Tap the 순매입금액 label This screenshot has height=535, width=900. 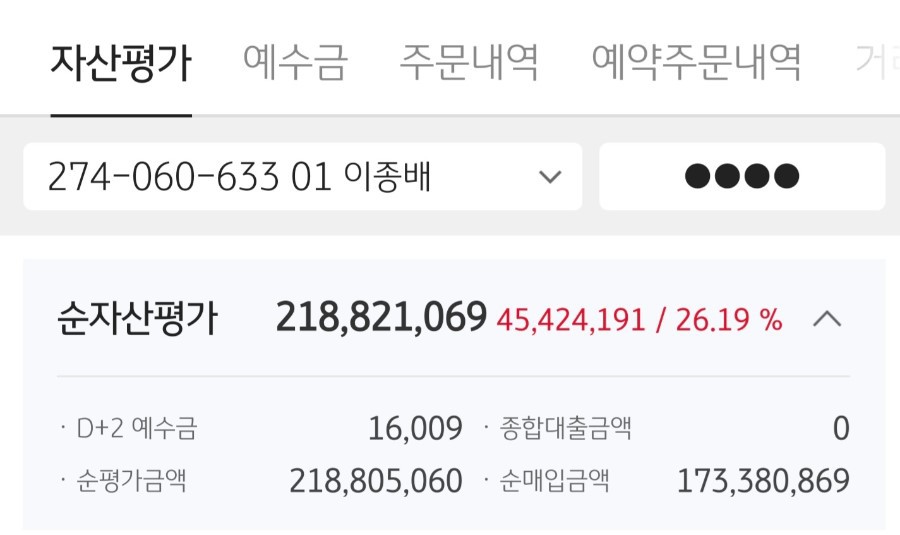(x=554, y=480)
